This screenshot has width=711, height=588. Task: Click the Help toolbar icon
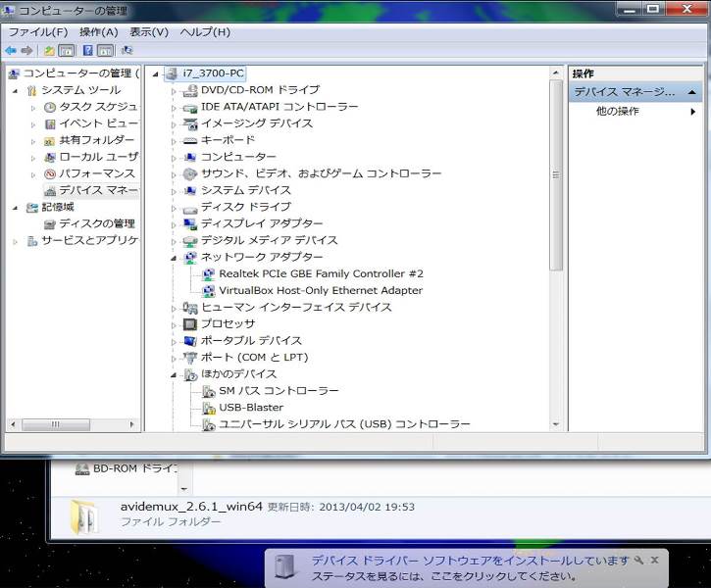coord(88,50)
